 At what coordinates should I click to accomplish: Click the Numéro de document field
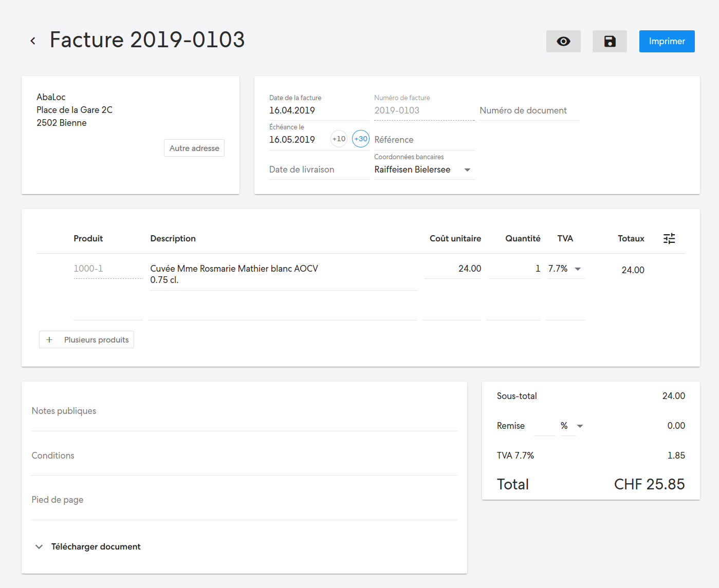tap(529, 110)
